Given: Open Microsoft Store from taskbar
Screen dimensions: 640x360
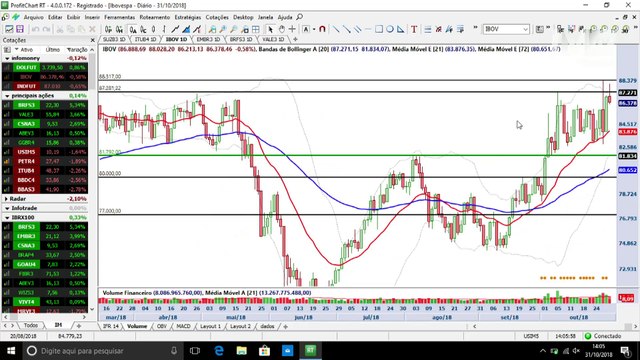Looking at the screenshot, I should click(x=264, y=351).
